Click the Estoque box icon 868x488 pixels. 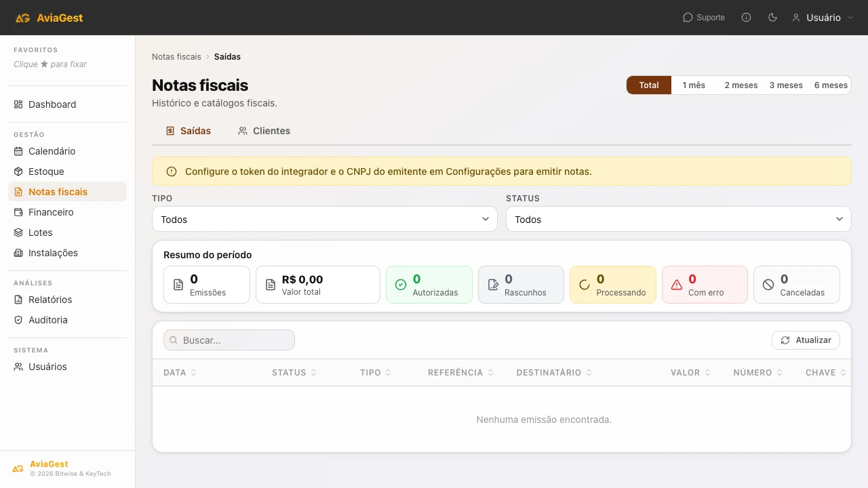coord(18,171)
